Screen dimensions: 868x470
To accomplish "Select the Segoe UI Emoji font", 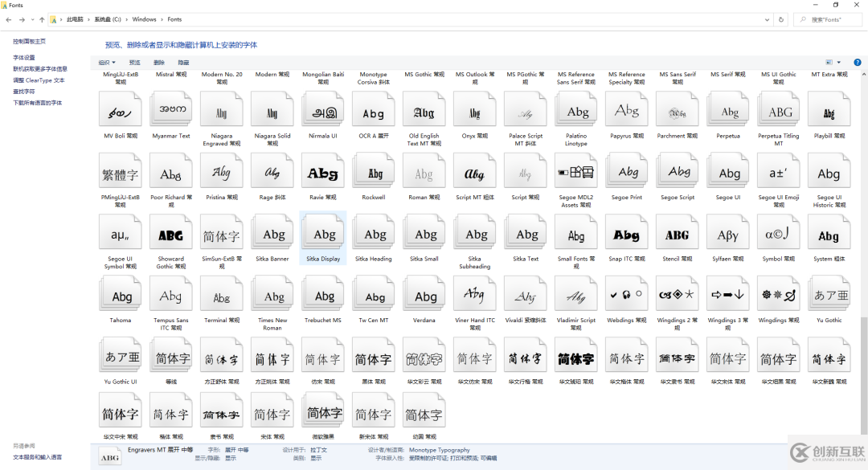I will click(778, 170).
